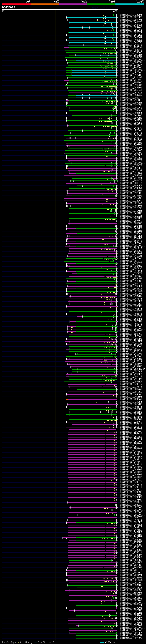Select the UniRef100_C6TGK1 label
This screenshot has width=146, height=644.
click(x=131, y=35)
